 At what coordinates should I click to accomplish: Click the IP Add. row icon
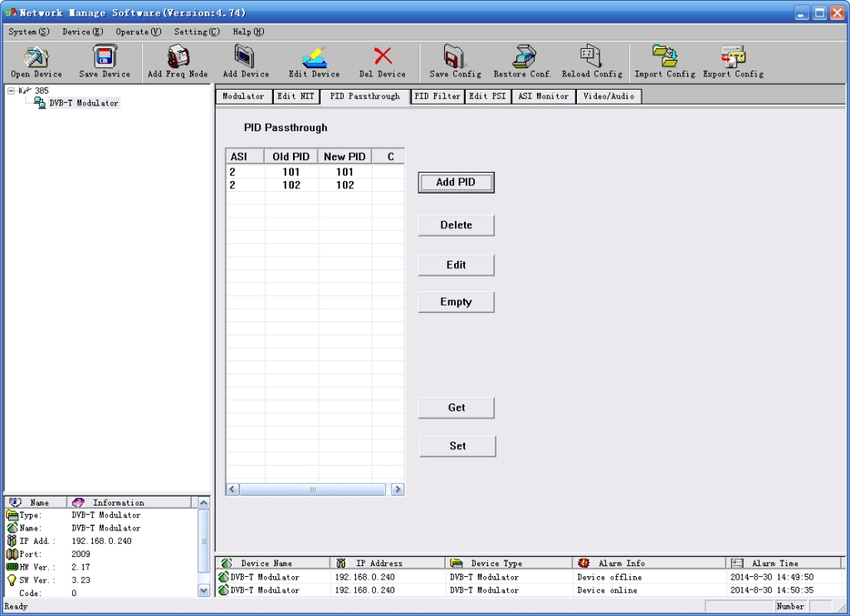point(12,540)
